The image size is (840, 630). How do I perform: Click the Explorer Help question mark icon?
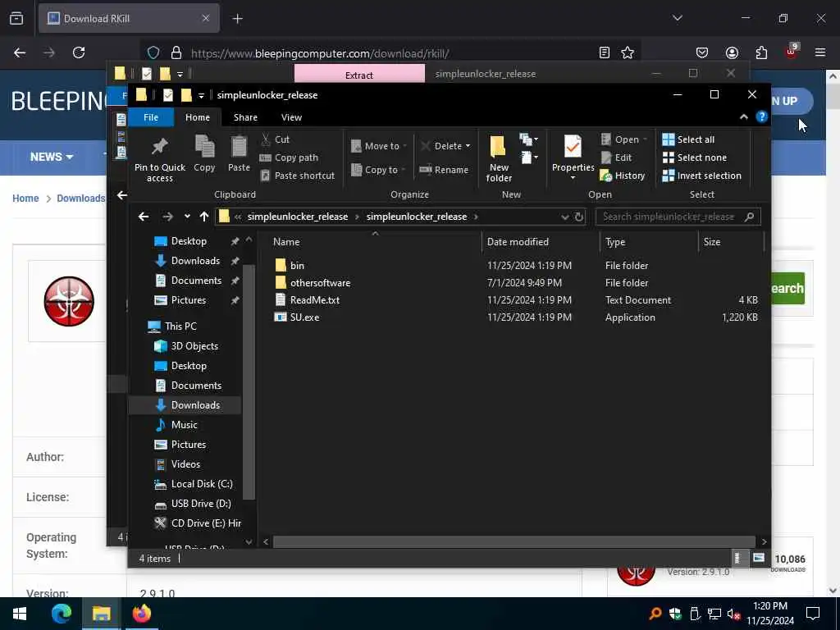[x=762, y=116]
